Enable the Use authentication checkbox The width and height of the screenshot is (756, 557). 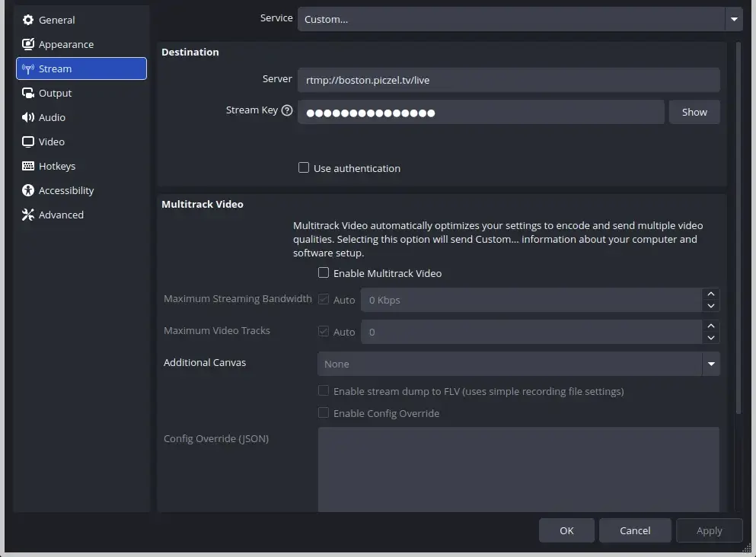point(304,167)
